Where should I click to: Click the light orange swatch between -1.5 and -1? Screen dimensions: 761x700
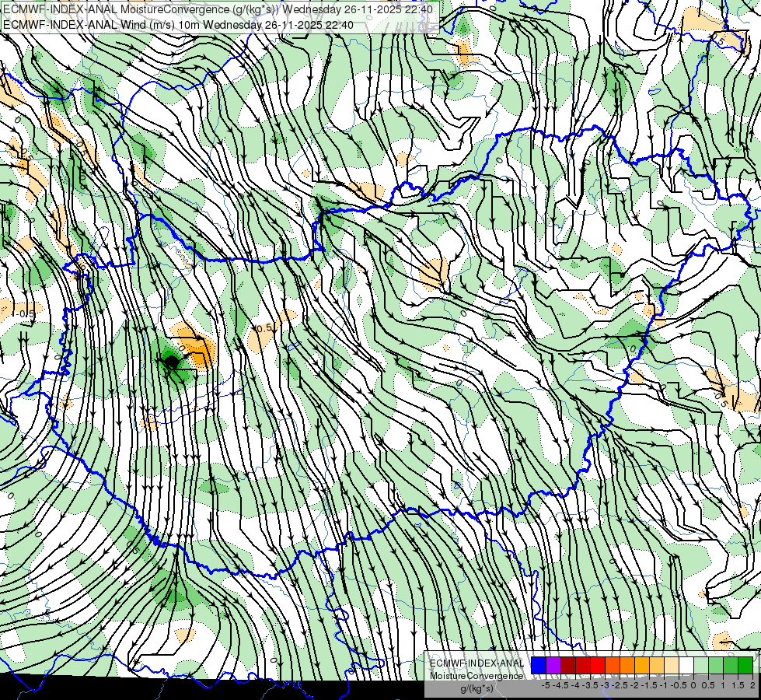pos(657,666)
